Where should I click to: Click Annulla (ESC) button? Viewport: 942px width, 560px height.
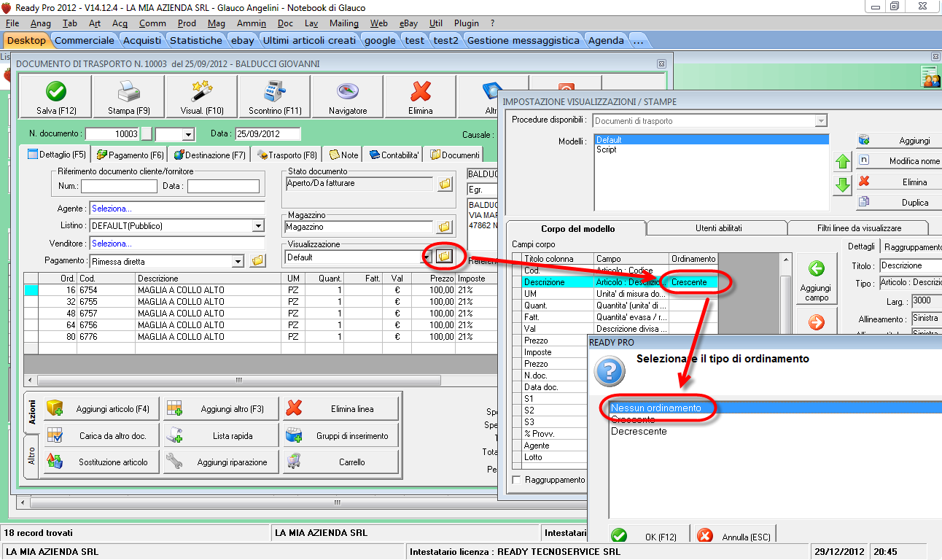click(x=735, y=536)
